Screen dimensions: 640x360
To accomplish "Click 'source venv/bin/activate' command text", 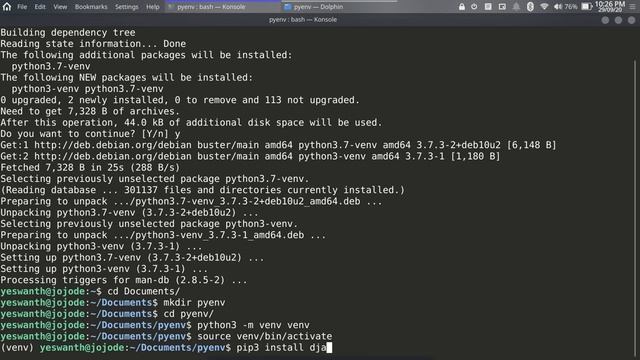I will pos(264,336).
